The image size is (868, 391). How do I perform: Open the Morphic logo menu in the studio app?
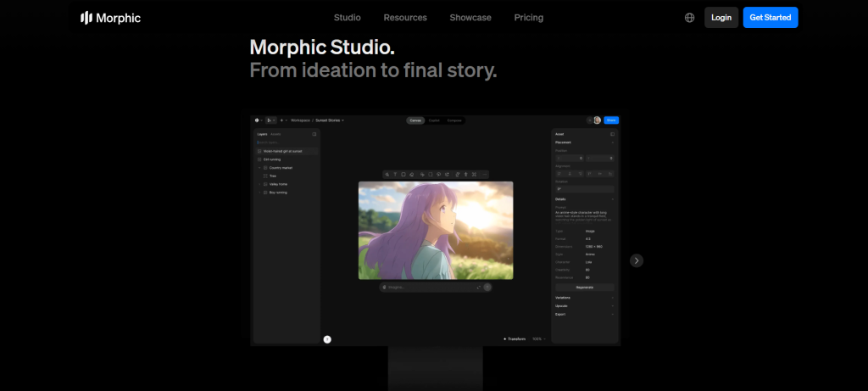click(x=258, y=120)
